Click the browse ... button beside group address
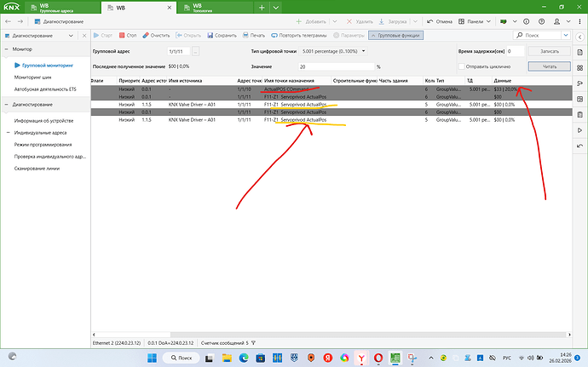The image size is (588, 367). point(195,51)
